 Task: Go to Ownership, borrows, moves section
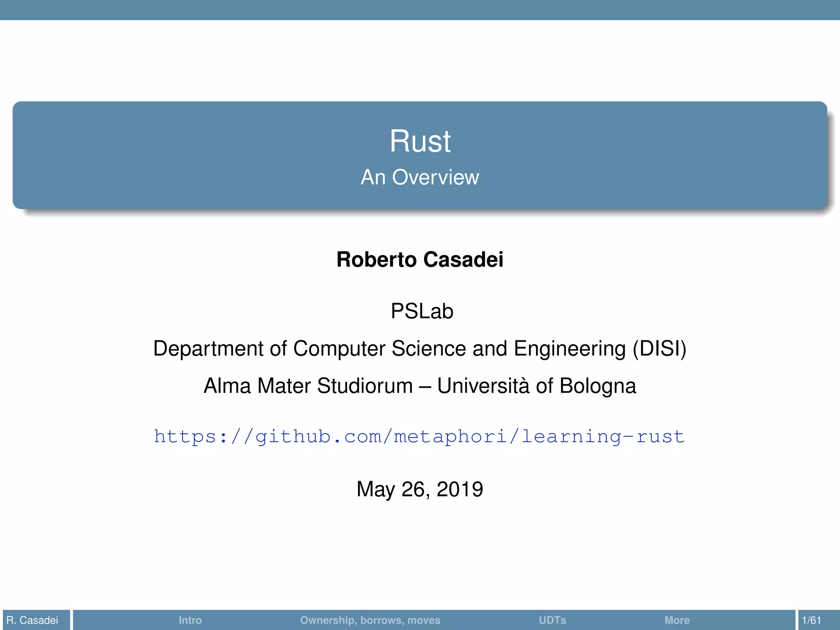(x=370, y=620)
